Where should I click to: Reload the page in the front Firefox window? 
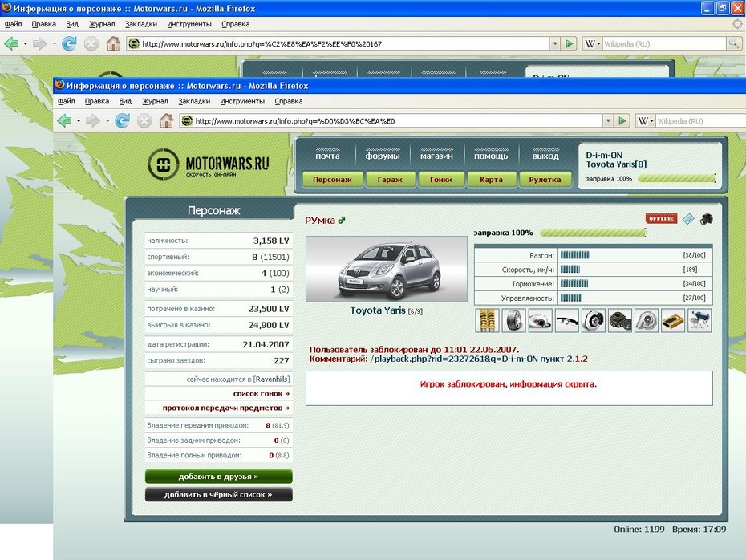[123, 121]
